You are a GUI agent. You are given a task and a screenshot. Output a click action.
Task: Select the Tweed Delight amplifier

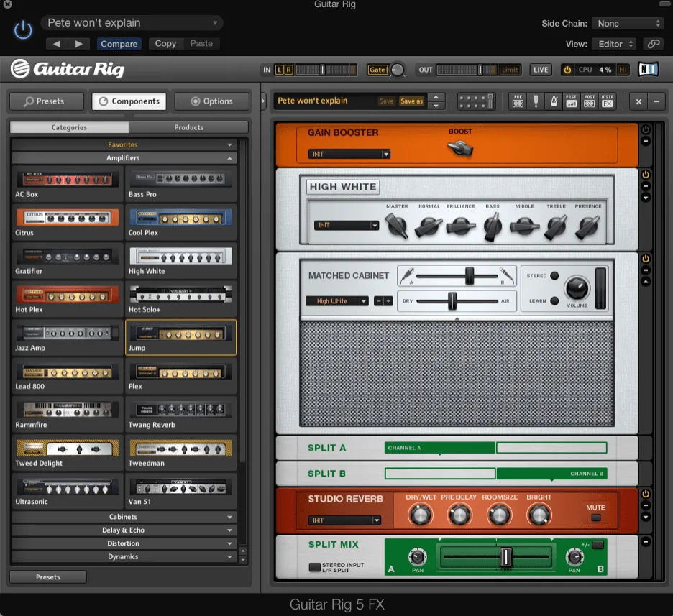(x=68, y=453)
